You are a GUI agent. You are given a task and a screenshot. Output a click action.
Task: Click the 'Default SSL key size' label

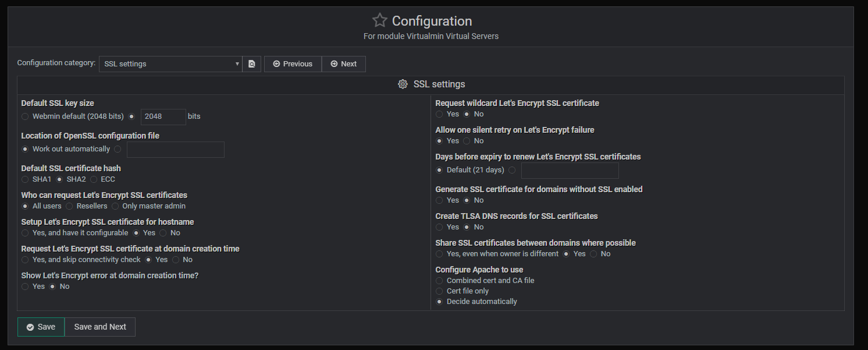pos(58,103)
